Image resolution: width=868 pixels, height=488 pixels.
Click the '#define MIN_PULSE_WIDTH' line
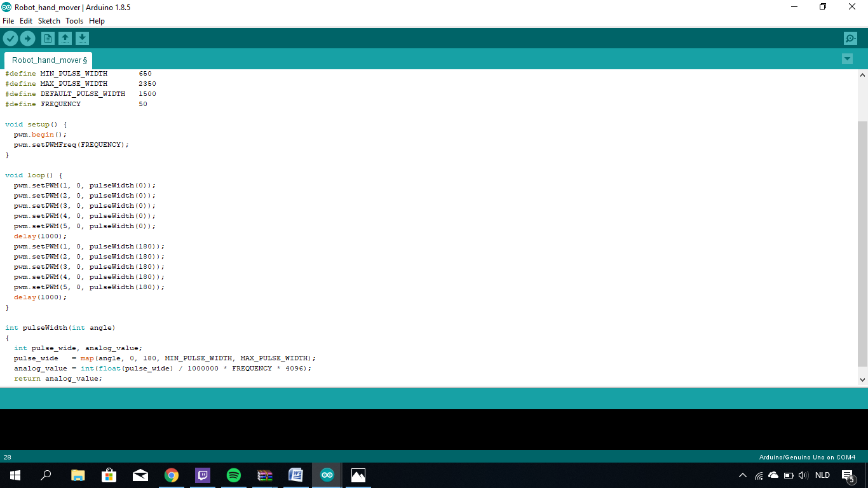[78, 74]
